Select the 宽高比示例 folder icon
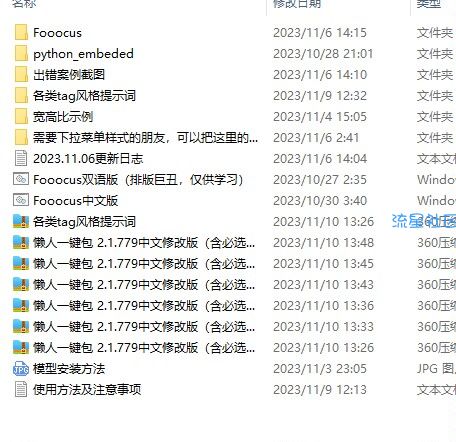Screen dimensions: 456x442 (21, 117)
